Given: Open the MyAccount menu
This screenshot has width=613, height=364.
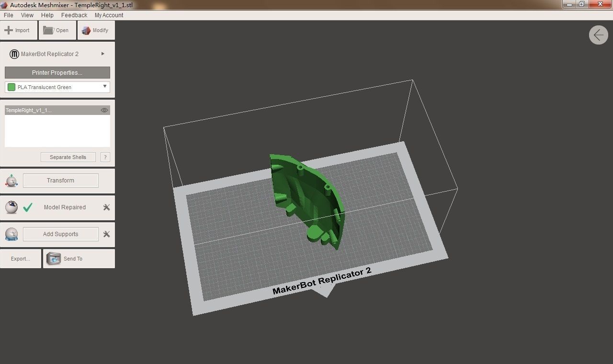Looking at the screenshot, I should point(109,15).
